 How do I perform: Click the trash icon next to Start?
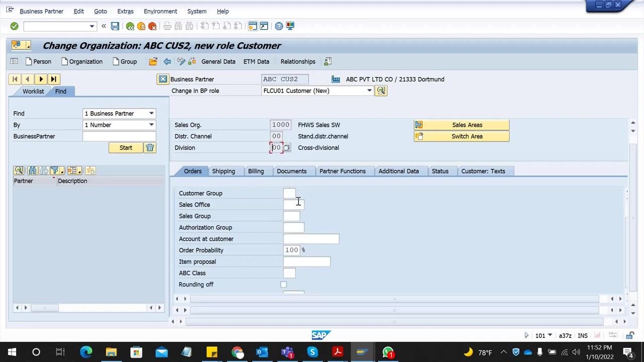point(150,148)
